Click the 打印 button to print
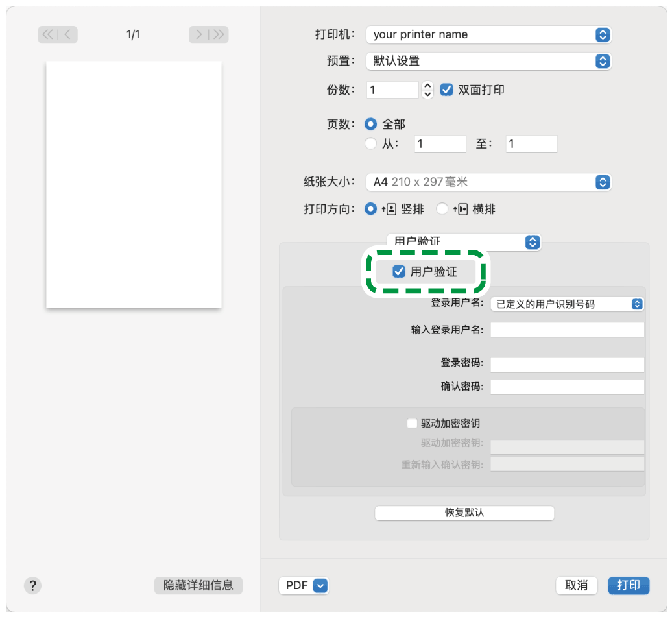The width and height of the screenshot is (672, 617). pyautogui.click(x=628, y=585)
